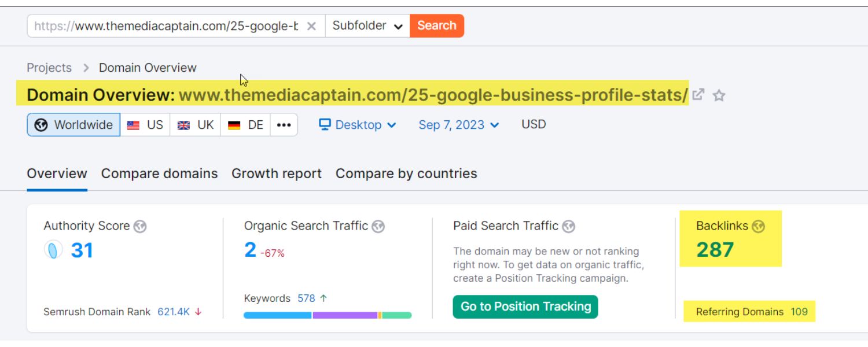Click the Go to Position Tracking button
The height and width of the screenshot is (347, 868).
point(525,307)
